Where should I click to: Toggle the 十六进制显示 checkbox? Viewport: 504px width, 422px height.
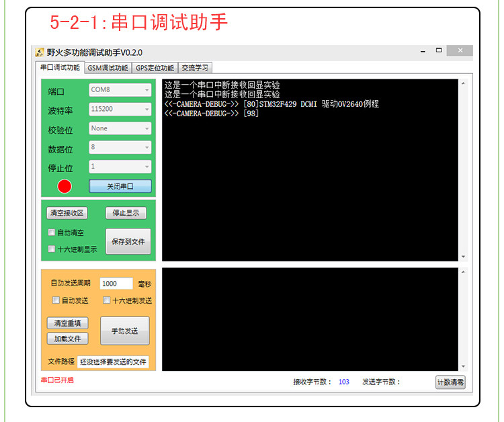tap(52, 249)
